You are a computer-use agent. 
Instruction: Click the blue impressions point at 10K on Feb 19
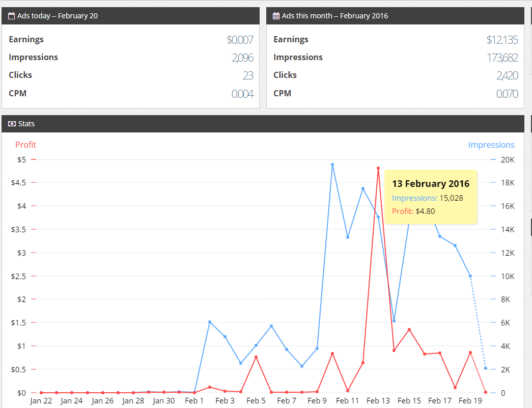coord(470,276)
